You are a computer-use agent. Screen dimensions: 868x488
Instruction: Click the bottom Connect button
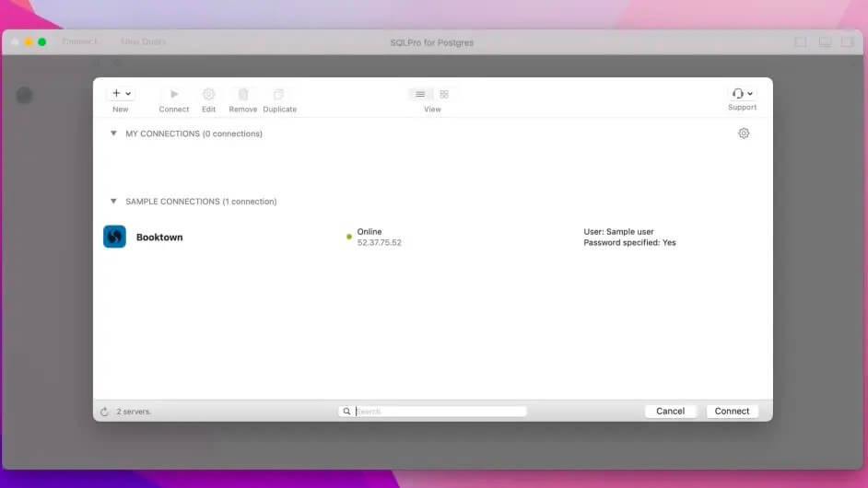click(732, 411)
